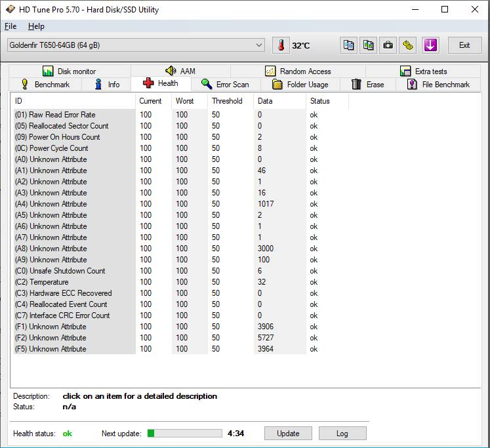Click the Update button
Screen dimensions: 490x448
pos(288,434)
